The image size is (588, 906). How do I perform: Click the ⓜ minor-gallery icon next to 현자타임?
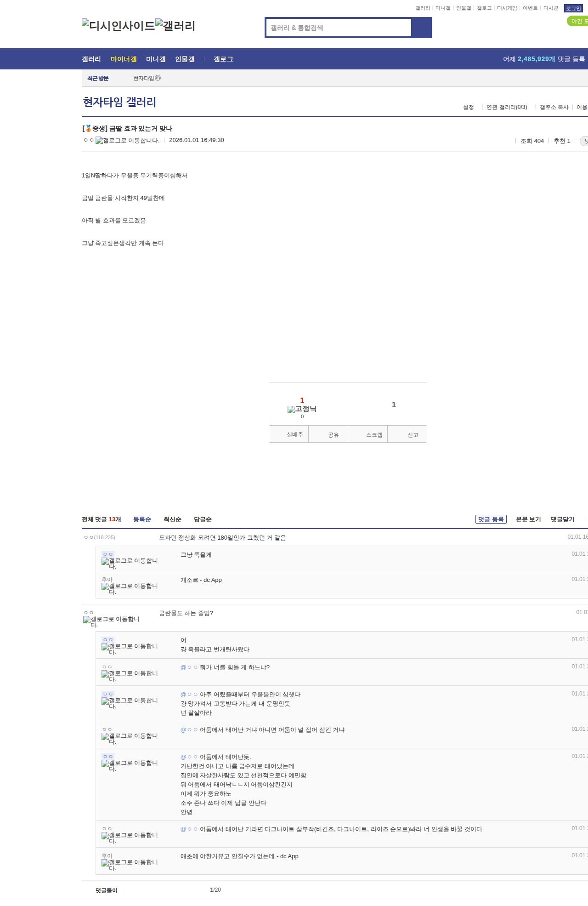(158, 78)
